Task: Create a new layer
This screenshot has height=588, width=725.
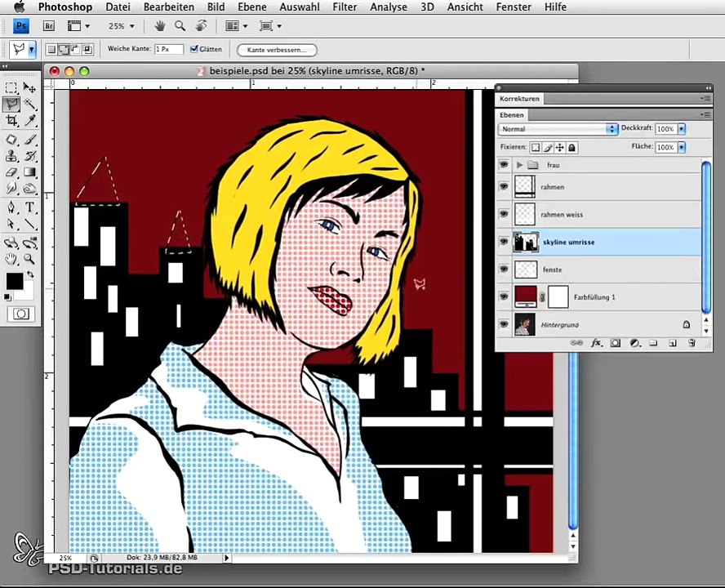Action: coord(673,343)
